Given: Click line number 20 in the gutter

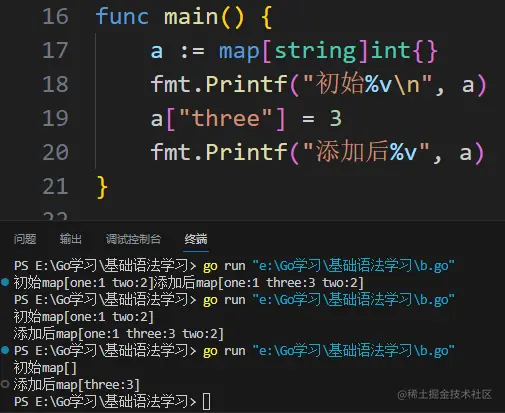Looking at the screenshot, I should [55, 152].
